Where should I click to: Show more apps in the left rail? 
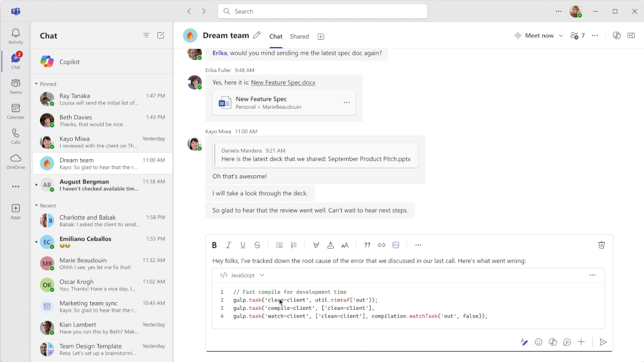pyautogui.click(x=15, y=186)
